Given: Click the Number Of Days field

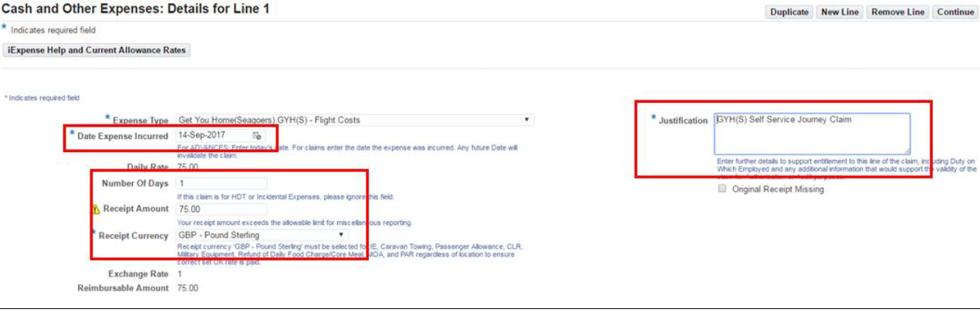Looking at the screenshot, I should click(x=221, y=184).
